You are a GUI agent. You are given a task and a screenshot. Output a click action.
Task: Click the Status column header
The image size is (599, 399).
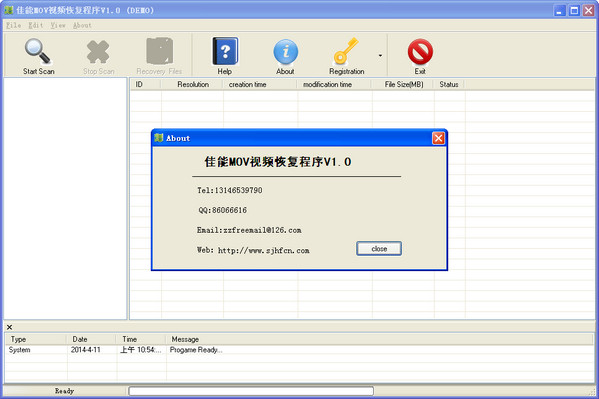(x=449, y=84)
